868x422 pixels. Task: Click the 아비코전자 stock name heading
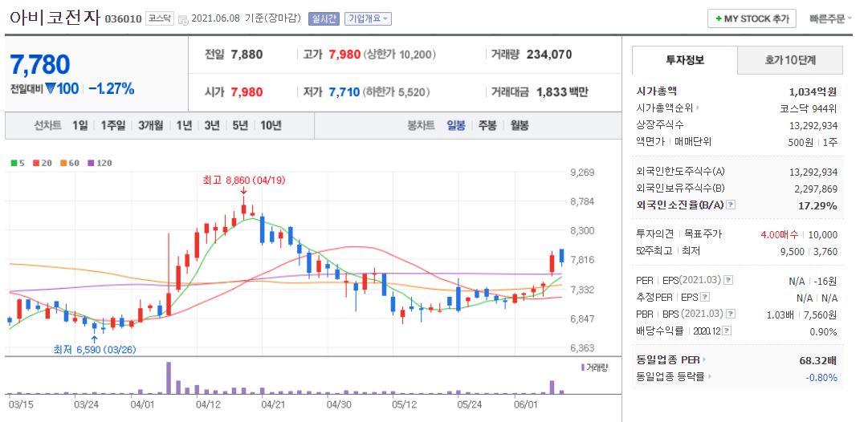(55, 18)
